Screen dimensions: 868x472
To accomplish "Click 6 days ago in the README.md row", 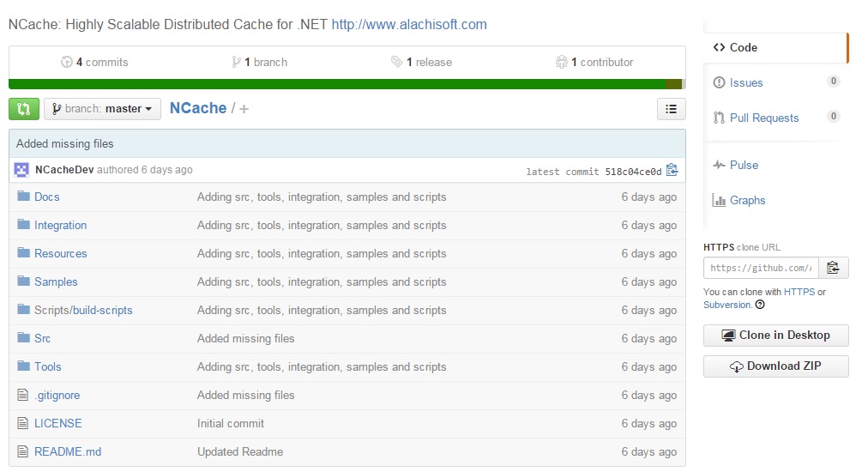I will 648,451.
